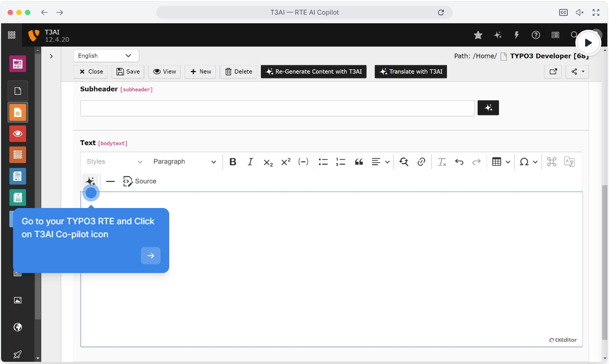The width and height of the screenshot is (609, 364).
Task: Open find and replace tool
Action: 403,162
